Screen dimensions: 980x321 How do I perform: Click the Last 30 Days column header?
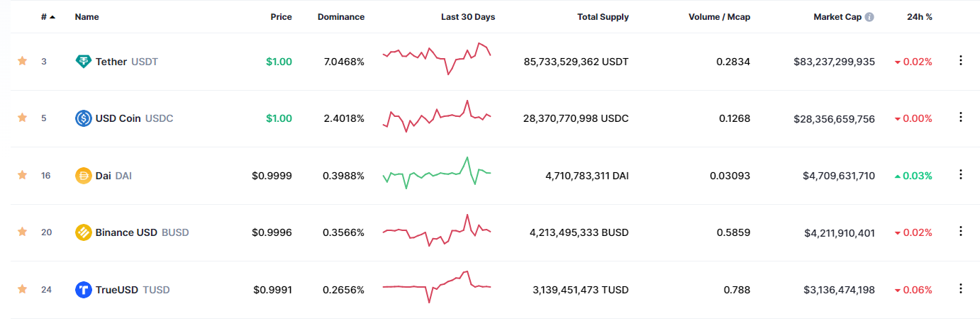(468, 17)
